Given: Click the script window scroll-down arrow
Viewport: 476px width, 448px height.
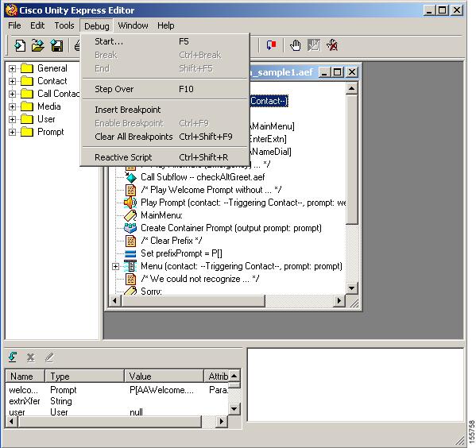Looking at the screenshot, I should (x=351, y=288).
